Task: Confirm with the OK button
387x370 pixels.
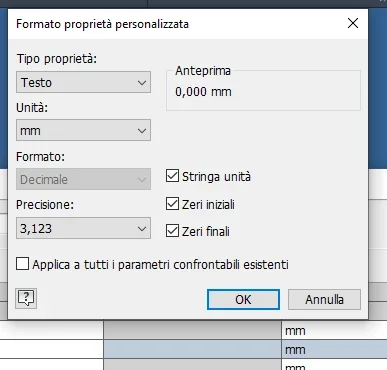Action: [243, 299]
